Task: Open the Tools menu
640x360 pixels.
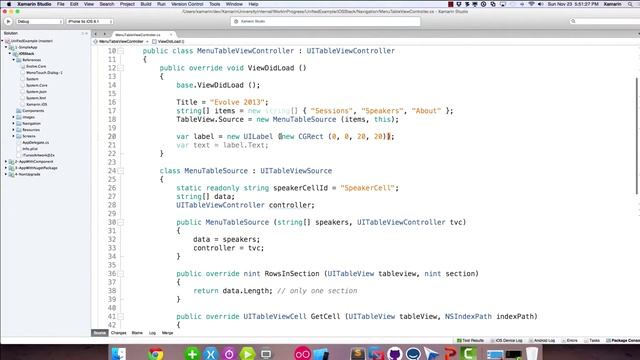Action: coord(215,4)
